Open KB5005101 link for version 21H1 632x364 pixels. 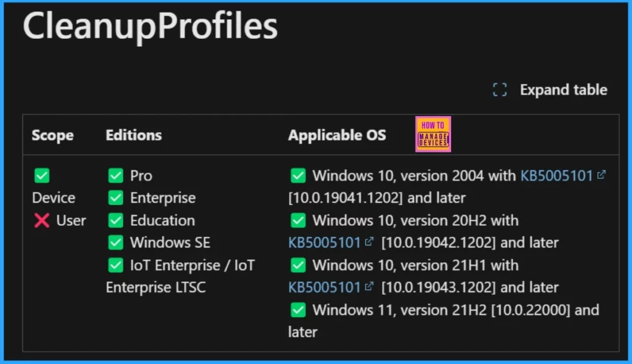[x=325, y=287]
